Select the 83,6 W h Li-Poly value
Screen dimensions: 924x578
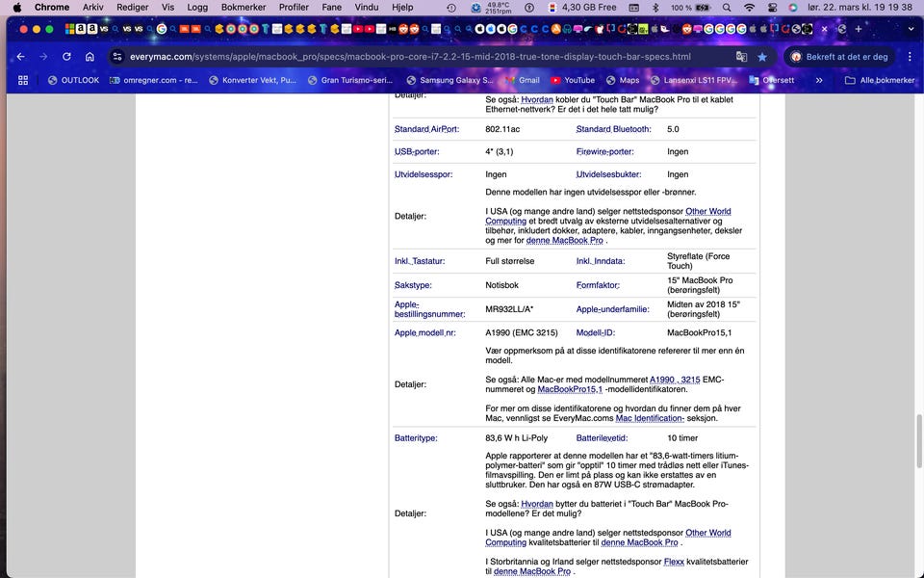[516, 438]
